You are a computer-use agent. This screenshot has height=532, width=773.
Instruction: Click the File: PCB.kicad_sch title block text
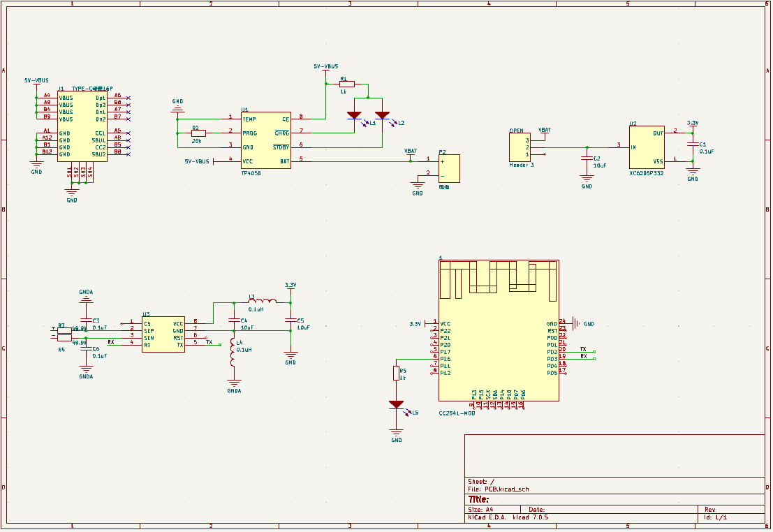pos(499,489)
